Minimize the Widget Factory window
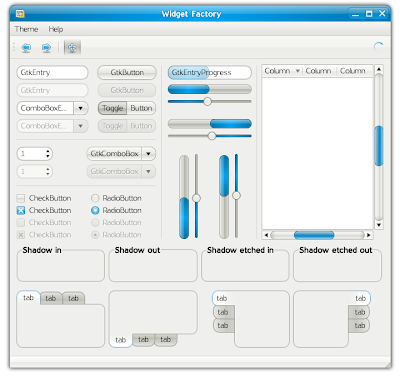400x378 pixels. point(356,14)
